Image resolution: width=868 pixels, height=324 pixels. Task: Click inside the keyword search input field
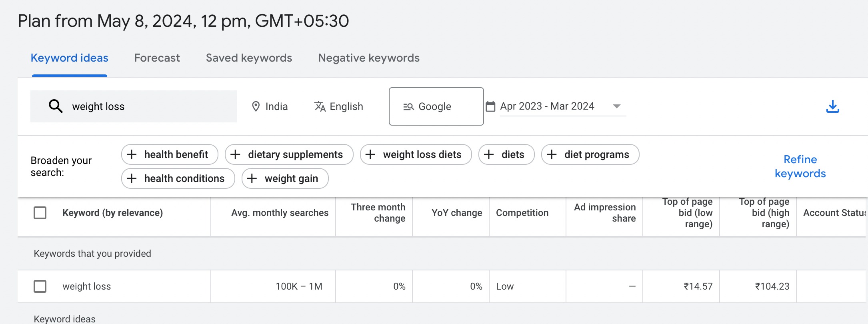coord(132,106)
